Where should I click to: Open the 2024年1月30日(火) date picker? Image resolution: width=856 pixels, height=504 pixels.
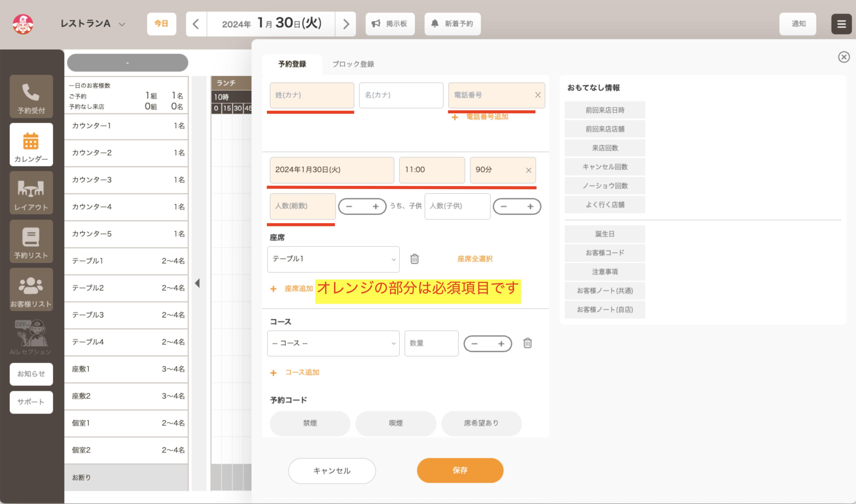click(x=332, y=170)
